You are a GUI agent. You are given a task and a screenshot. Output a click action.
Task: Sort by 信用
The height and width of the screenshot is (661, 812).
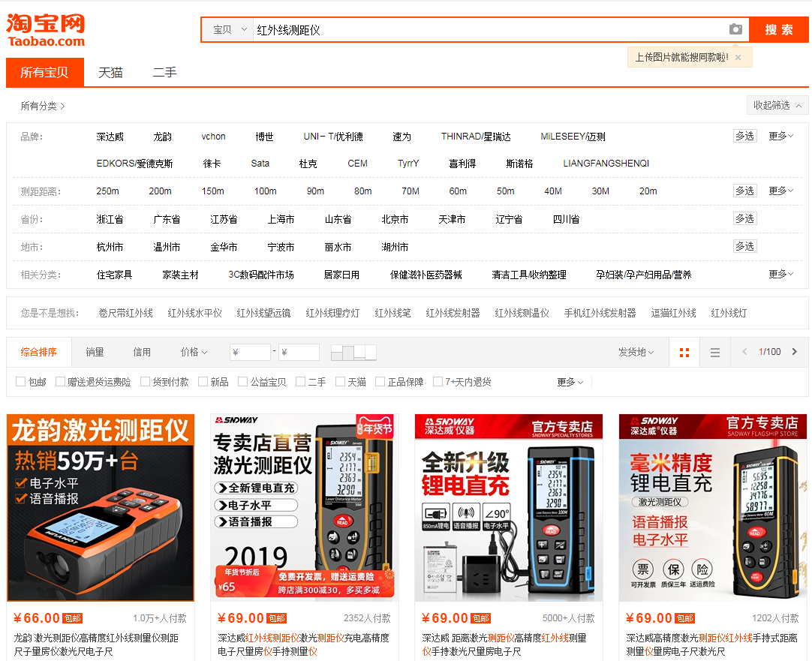coord(142,352)
